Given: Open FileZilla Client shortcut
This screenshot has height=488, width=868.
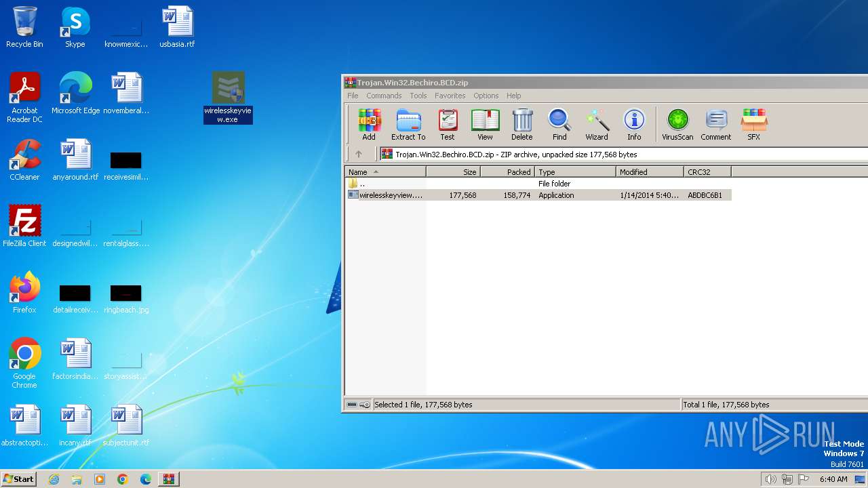Looking at the screenshot, I should pos(24,226).
